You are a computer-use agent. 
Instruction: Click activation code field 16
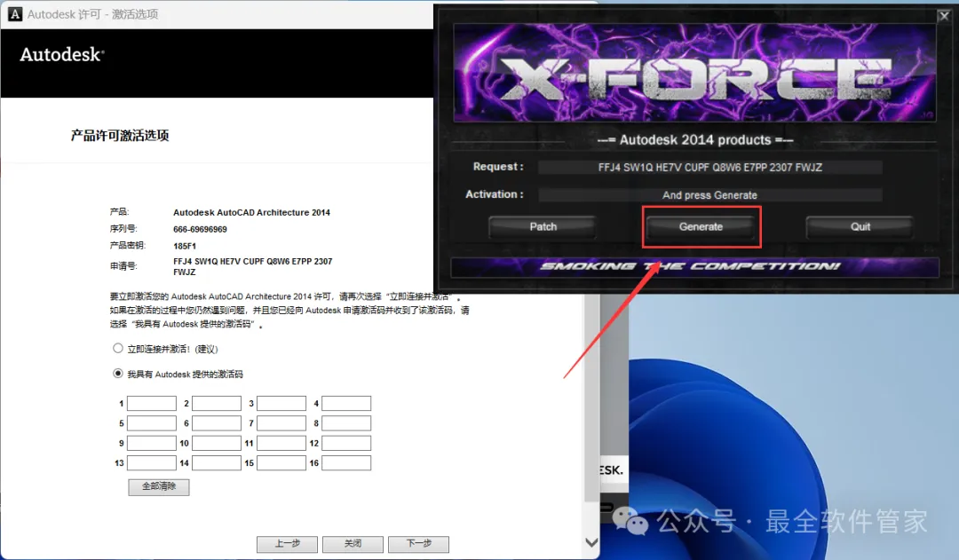pyautogui.click(x=346, y=462)
